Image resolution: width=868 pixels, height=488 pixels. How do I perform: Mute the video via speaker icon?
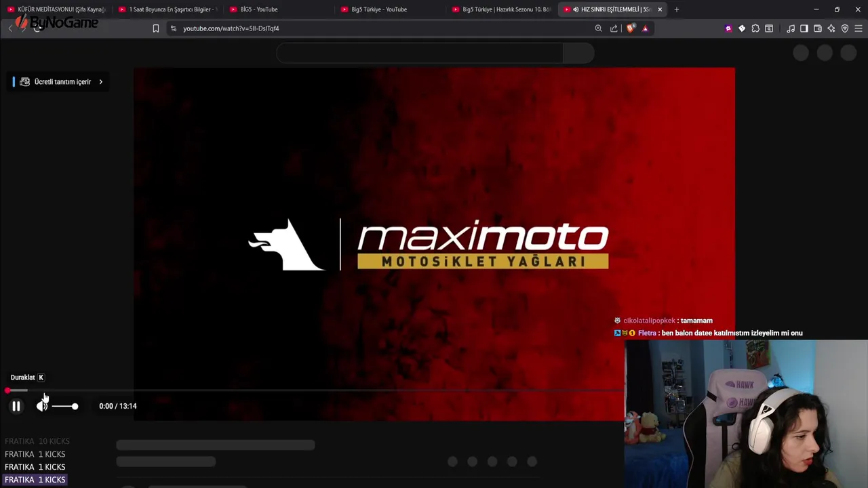click(x=42, y=406)
